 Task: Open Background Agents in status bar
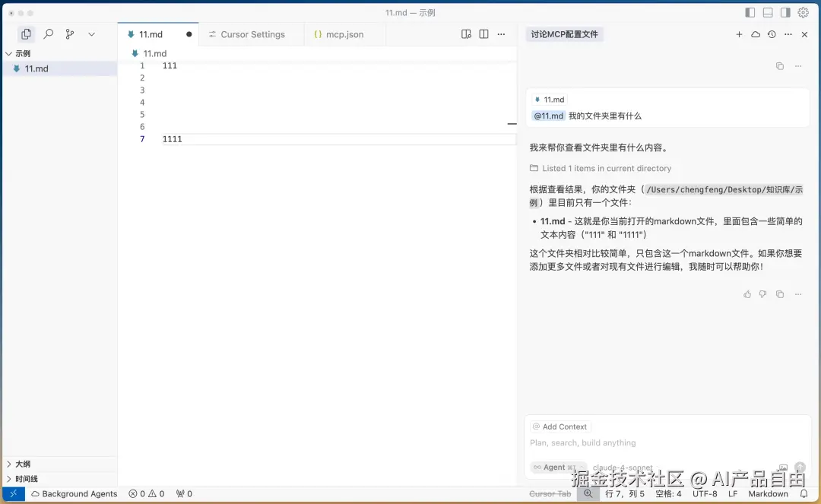(74, 493)
